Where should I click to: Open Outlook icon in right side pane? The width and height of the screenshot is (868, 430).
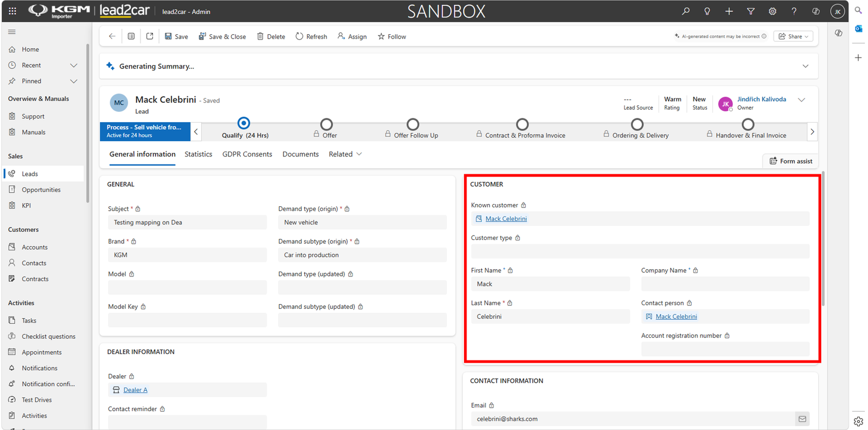[858, 28]
